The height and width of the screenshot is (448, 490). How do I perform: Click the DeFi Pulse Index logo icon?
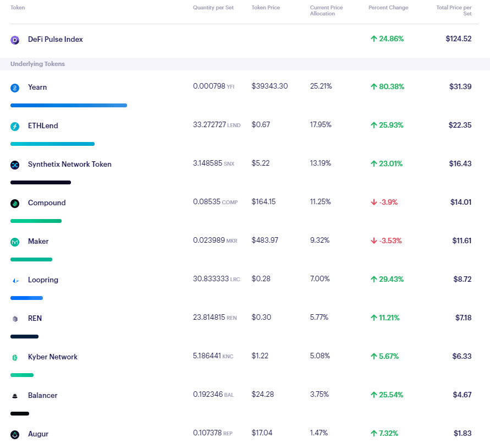click(15, 40)
